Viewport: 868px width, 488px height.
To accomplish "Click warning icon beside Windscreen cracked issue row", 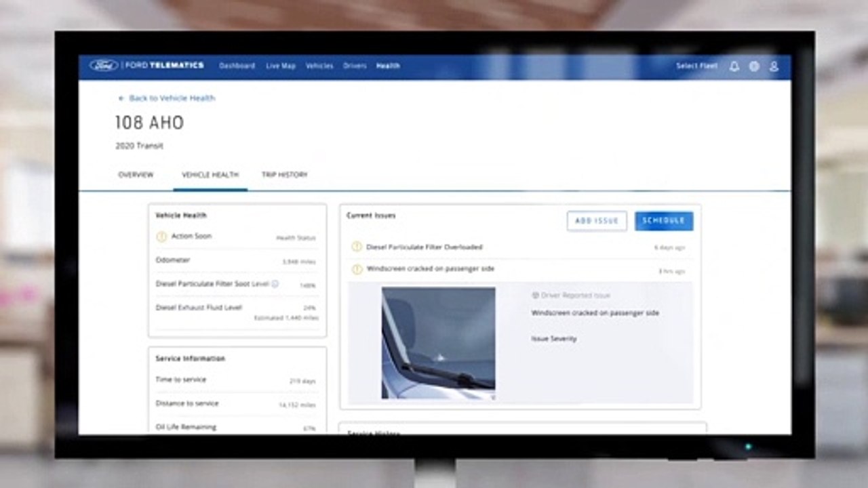I will (357, 269).
